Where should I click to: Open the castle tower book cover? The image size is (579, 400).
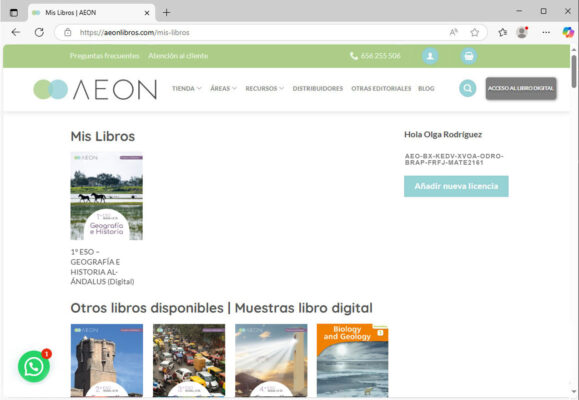107,360
